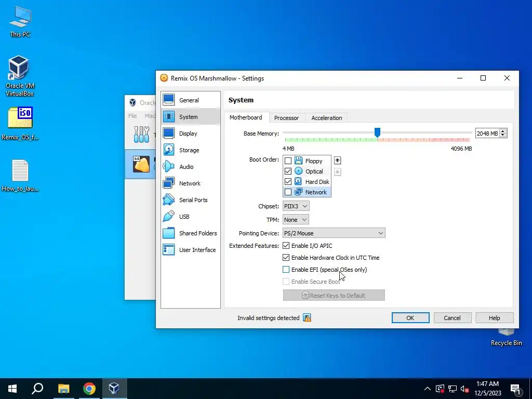Image resolution: width=532 pixels, height=399 pixels.
Task: Select the Remix_OS ISO file on desktop
Action: 20,124
